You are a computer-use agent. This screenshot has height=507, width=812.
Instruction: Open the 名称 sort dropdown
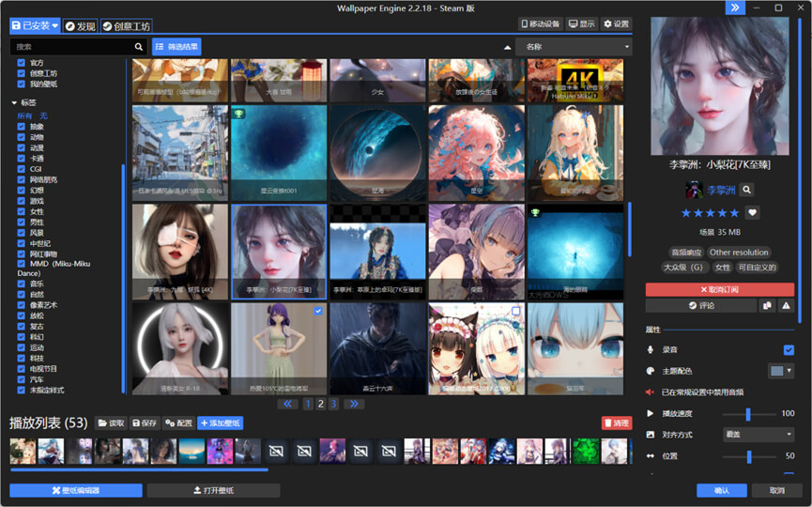573,46
